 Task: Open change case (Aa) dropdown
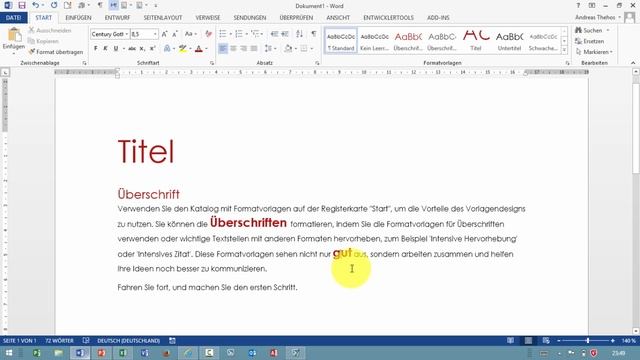click(191, 34)
